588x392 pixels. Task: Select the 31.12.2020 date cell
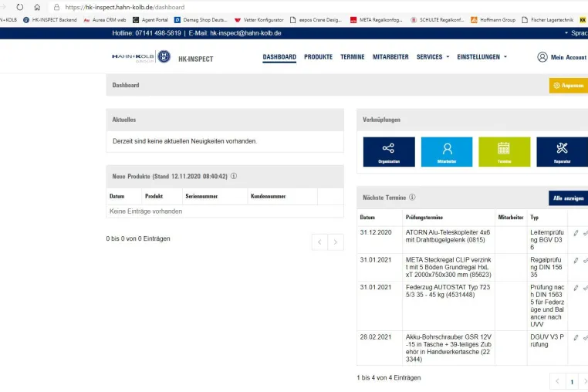point(380,240)
